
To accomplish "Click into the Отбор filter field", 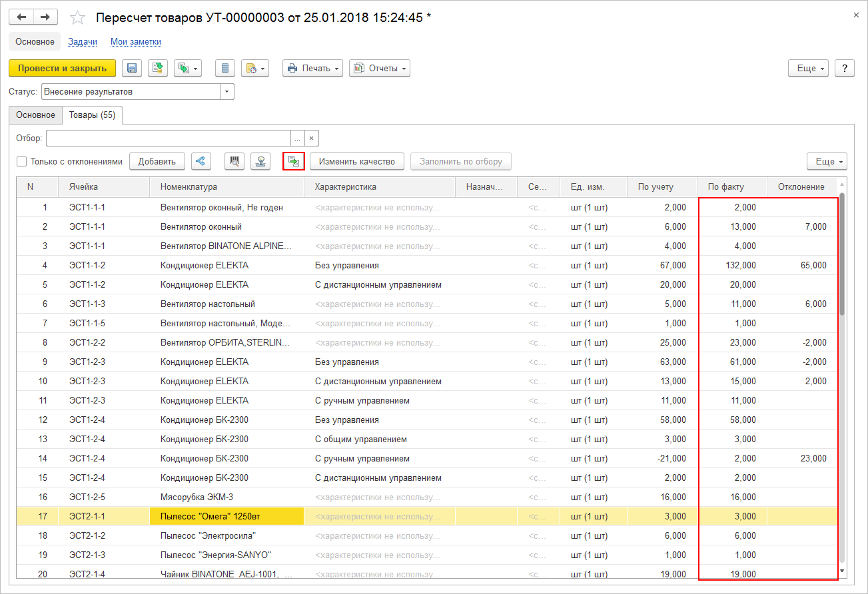I will coord(168,138).
